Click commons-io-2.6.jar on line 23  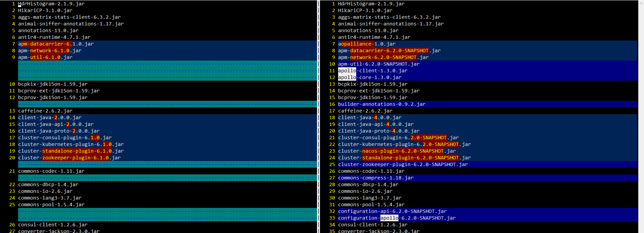click(45, 191)
